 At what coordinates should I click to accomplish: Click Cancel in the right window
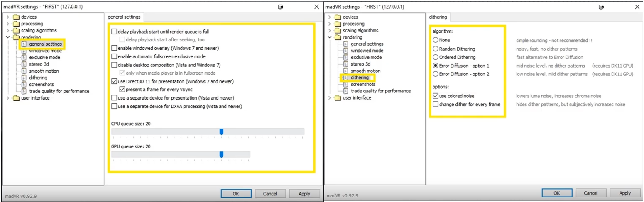591,193
